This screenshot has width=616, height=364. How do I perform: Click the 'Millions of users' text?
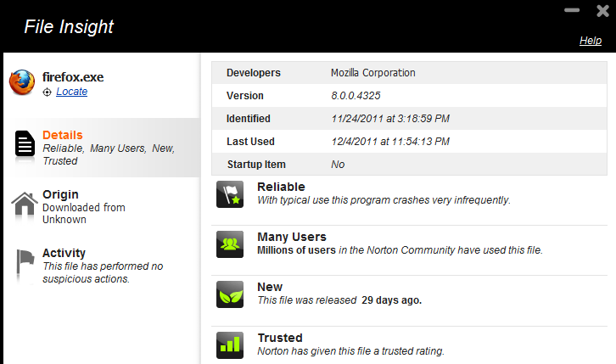pyautogui.click(x=297, y=250)
